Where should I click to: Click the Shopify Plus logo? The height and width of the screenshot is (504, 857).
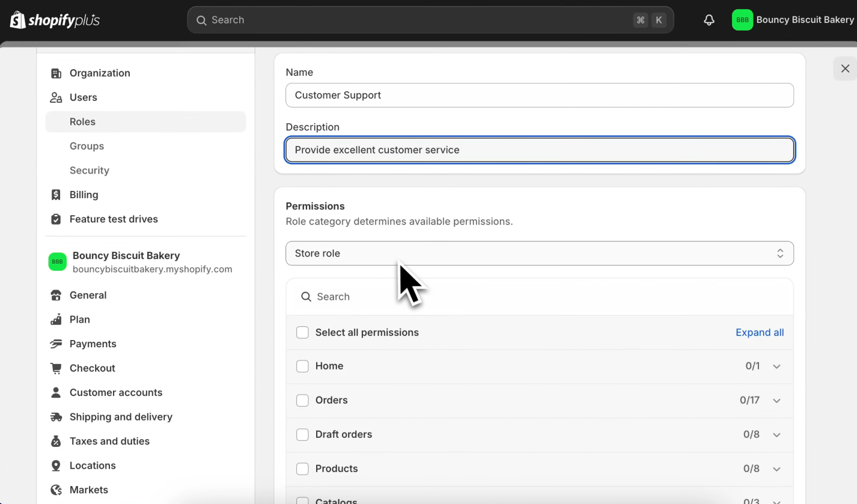55,20
